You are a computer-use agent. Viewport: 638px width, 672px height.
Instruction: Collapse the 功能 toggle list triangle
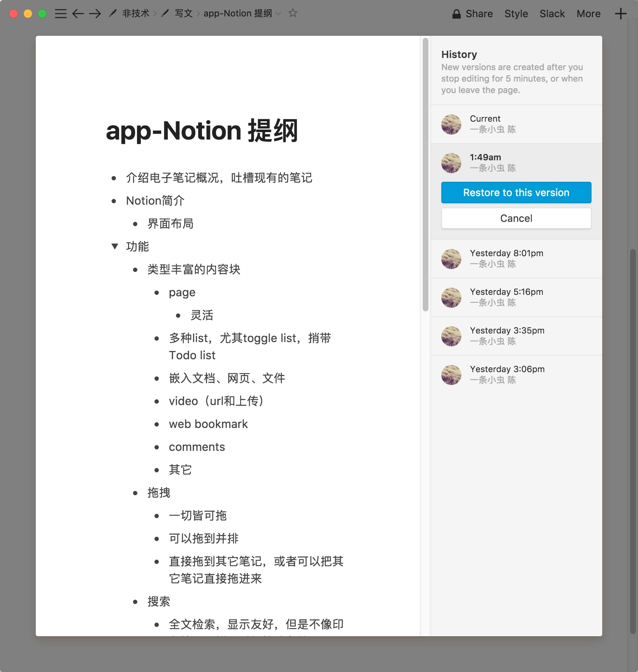pyautogui.click(x=115, y=246)
